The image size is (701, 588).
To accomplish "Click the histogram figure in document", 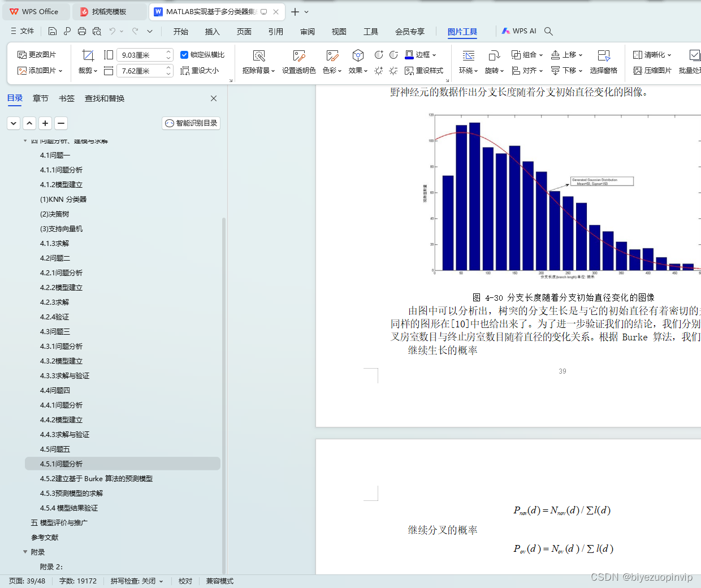I will (562, 195).
